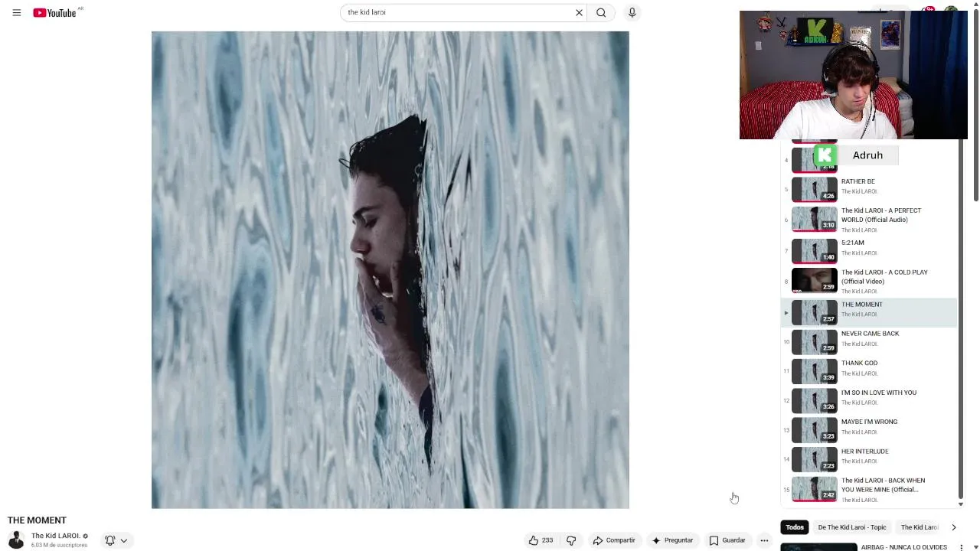Image resolution: width=980 pixels, height=551 pixels.
Task: Select currently playing THE MOMENT row
Action: click(x=869, y=312)
